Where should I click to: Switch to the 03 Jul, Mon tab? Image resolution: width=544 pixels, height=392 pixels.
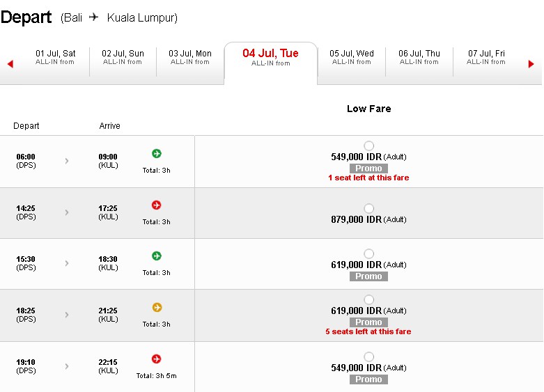click(190, 58)
